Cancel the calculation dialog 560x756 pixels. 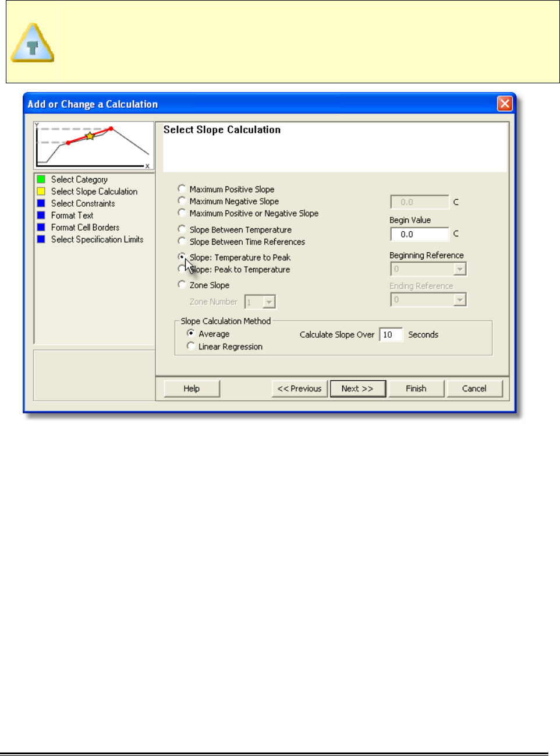coord(474,388)
